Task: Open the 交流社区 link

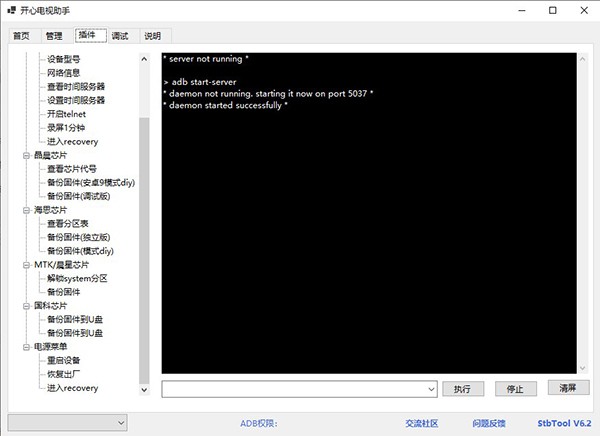Action: [421, 423]
